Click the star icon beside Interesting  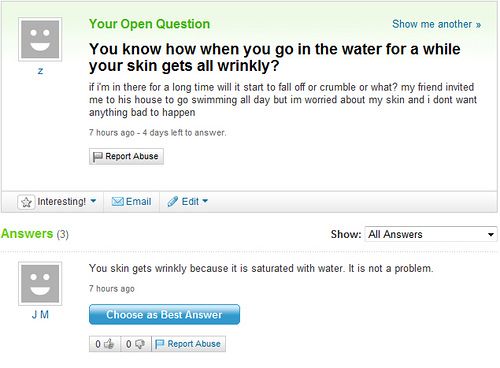pyautogui.click(x=26, y=202)
